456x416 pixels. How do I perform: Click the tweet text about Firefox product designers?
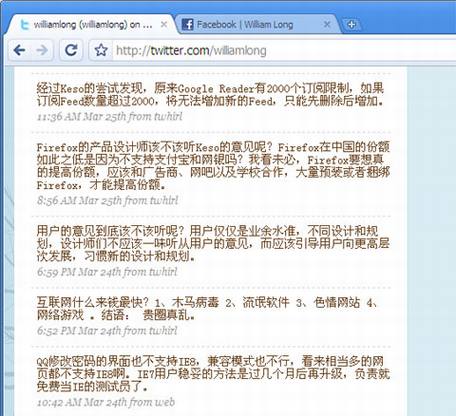pyautogui.click(x=213, y=166)
